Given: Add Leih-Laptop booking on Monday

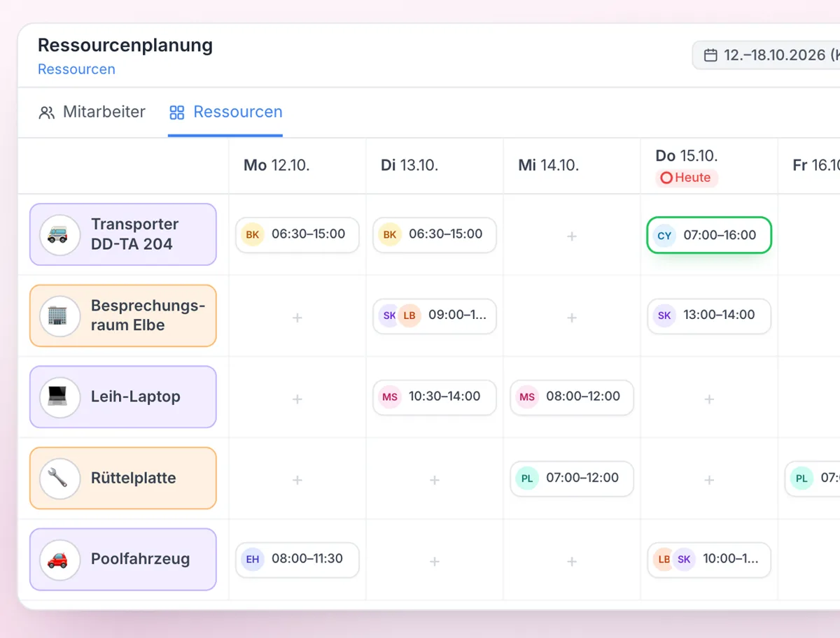Looking at the screenshot, I should click(x=297, y=399).
